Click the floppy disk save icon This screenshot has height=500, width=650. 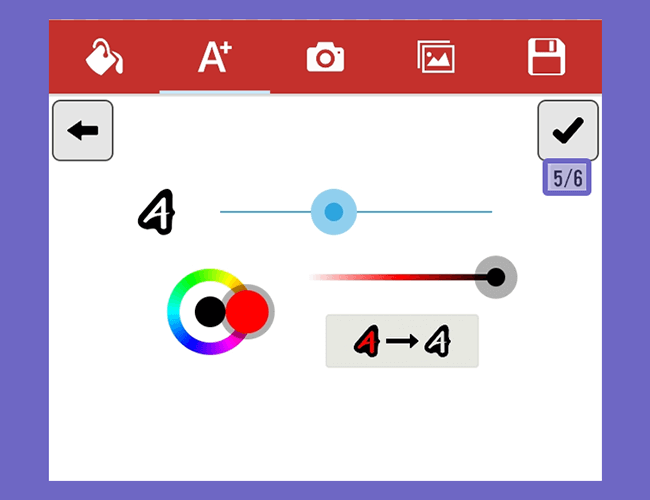[x=546, y=57]
